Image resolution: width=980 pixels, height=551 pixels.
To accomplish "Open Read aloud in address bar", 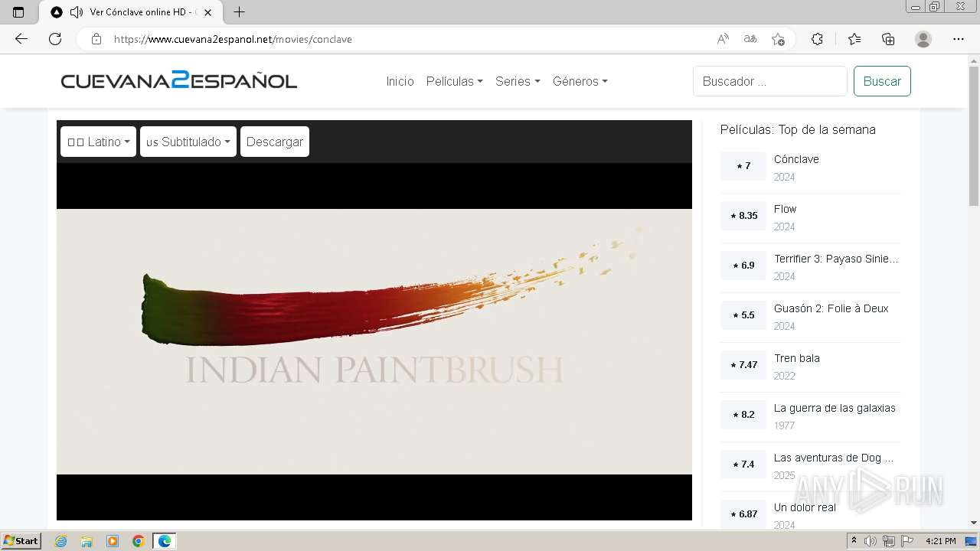I will click(x=722, y=39).
